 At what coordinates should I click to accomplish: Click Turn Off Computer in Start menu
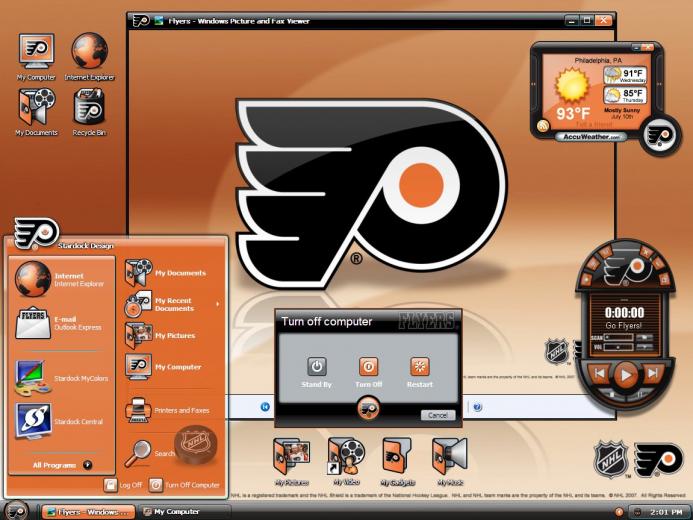[x=184, y=485]
